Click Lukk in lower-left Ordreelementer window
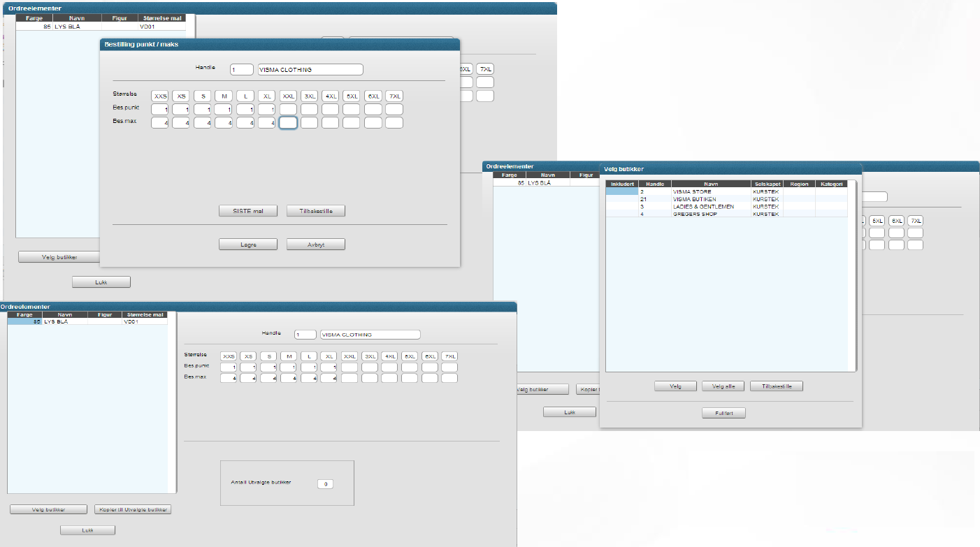The height and width of the screenshot is (547, 980). click(x=87, y=530)
